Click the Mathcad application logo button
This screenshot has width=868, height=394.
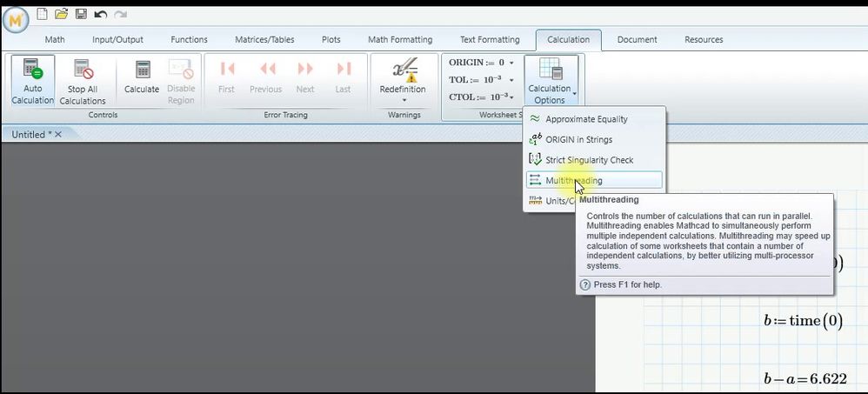tap(16, 20)
